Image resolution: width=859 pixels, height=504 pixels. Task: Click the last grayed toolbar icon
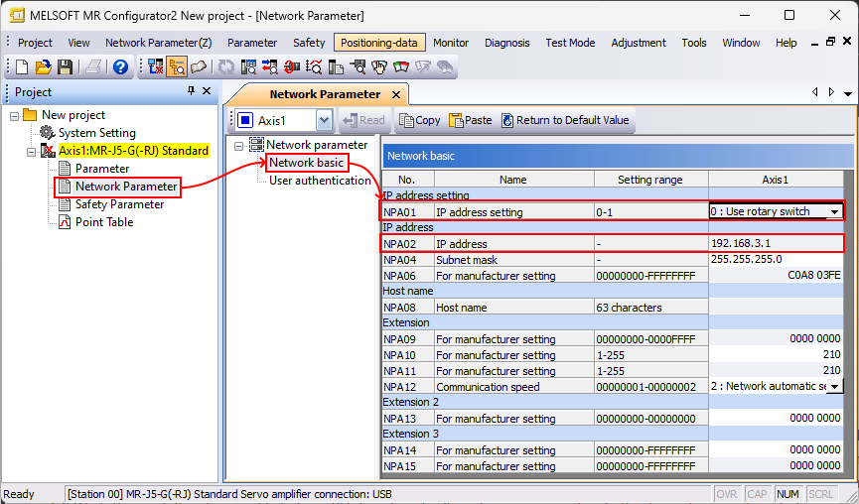click(x=445, y=66)
